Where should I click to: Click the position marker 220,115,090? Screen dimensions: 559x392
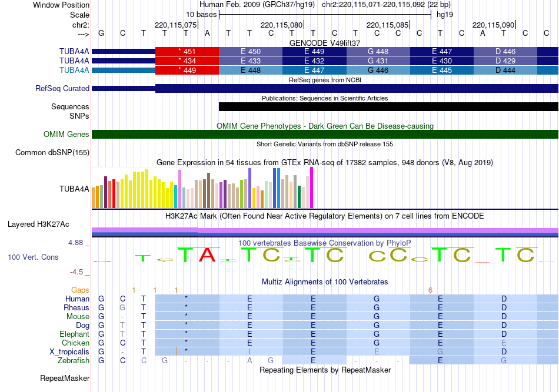pos(494,25)
